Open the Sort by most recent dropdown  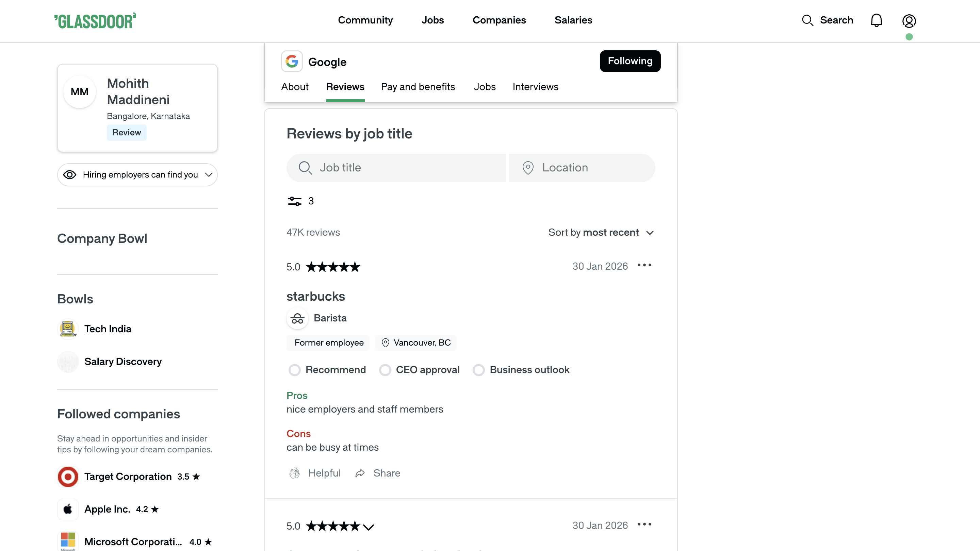click(x=601, y=232)
